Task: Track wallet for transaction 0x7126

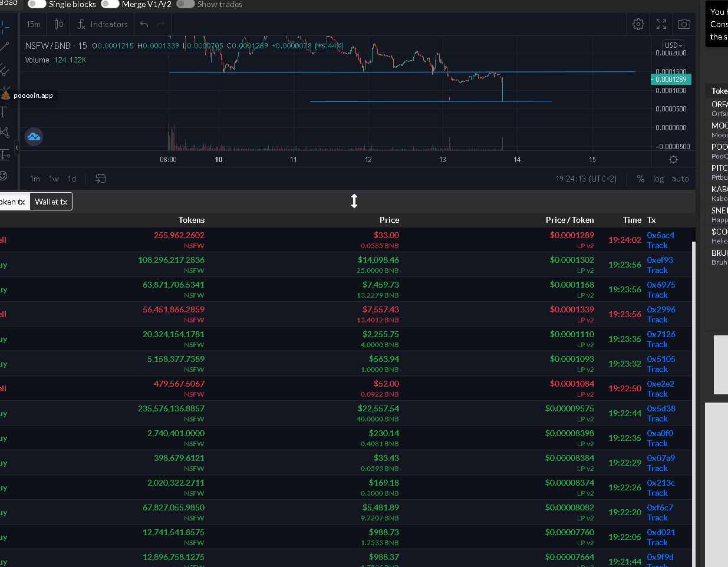Action: (x=657, y=345)
